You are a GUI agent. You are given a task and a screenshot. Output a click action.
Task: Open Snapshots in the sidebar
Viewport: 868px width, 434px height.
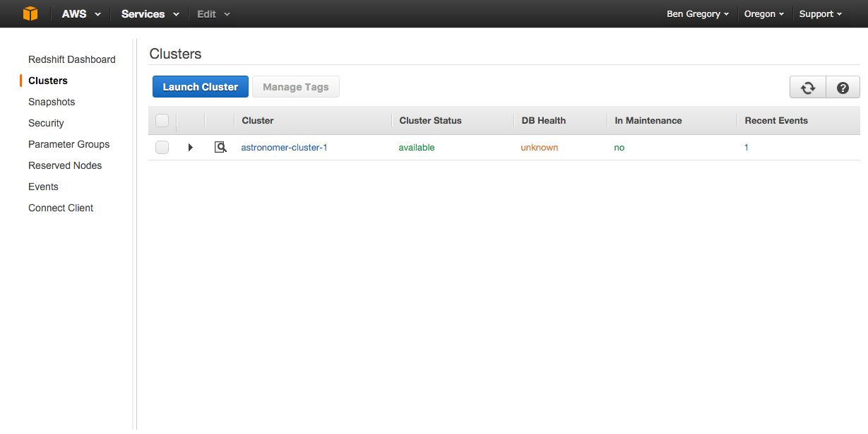(52, 102)
